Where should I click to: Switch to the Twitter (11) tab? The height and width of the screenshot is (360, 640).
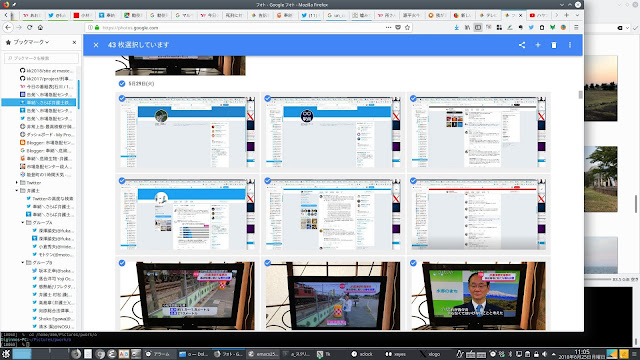coord(310,15)
